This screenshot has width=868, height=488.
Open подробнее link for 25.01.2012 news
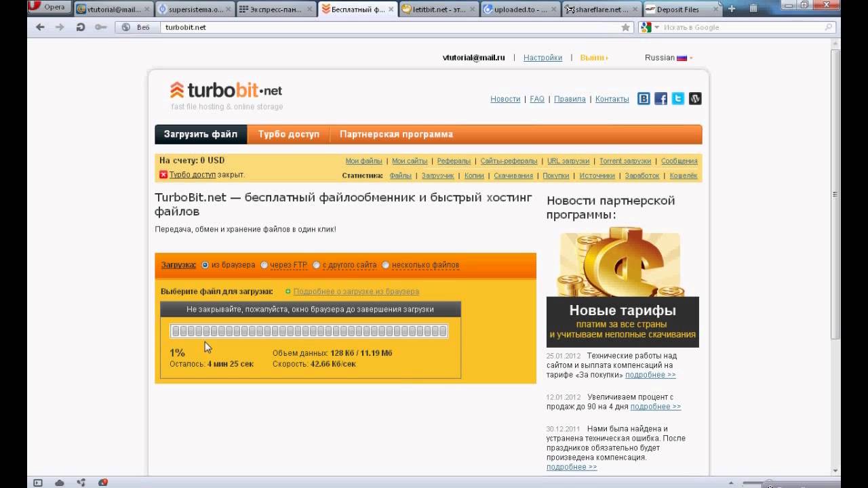coord(650,375)
